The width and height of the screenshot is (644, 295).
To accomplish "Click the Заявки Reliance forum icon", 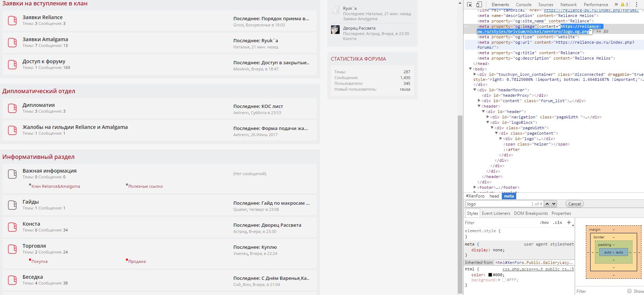I will pos(12,20).
